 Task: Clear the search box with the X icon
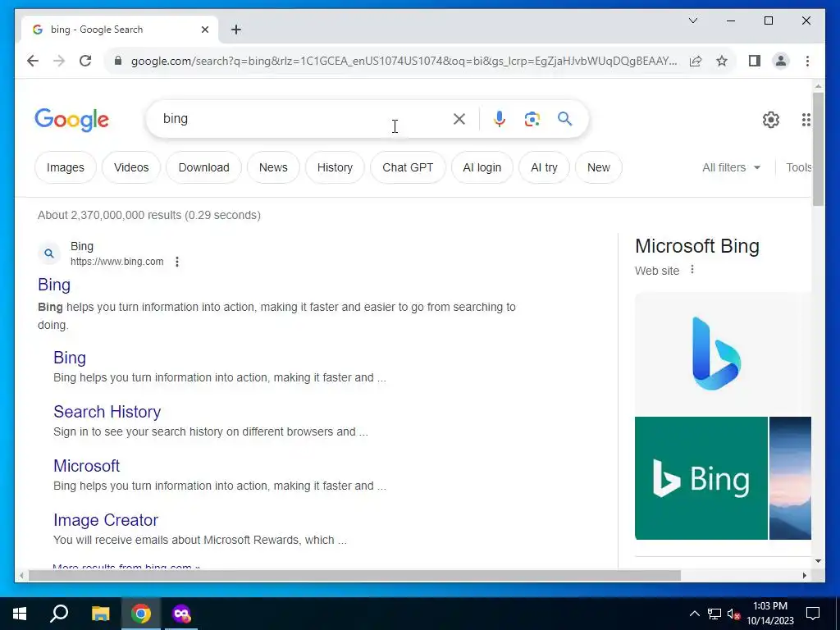coord(459,119)
